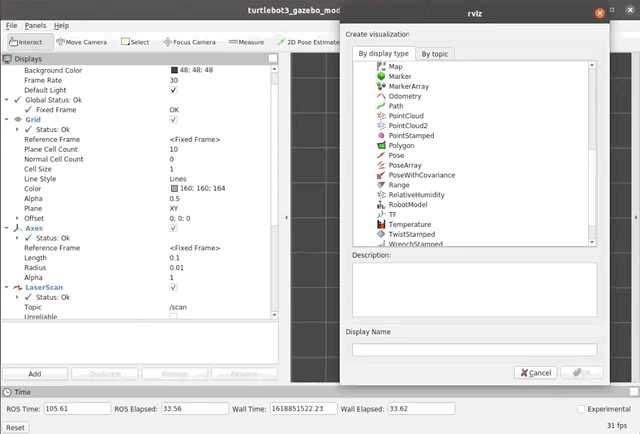The width and height of the screenshot is (640, 434).
Task: Enable the Experimental checkbox
Action: tap(582, 409)
